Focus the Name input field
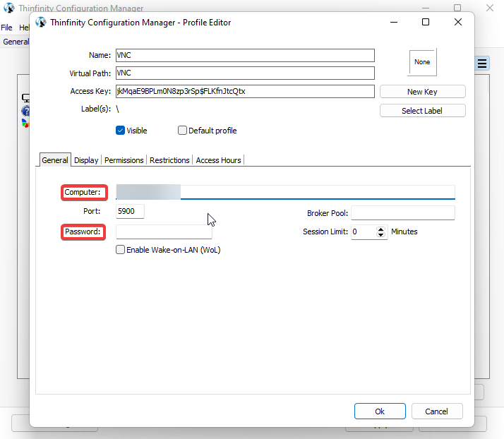 [x=245, y=55]
